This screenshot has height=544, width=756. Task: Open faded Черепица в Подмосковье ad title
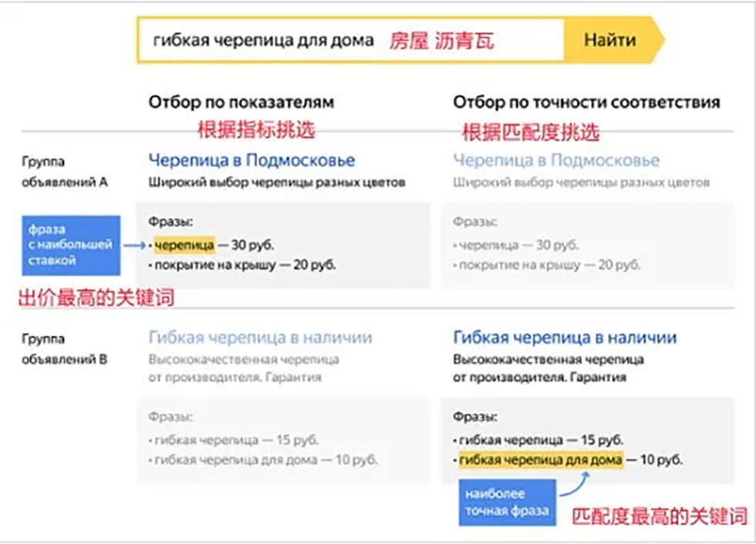(x=556, y=160)
